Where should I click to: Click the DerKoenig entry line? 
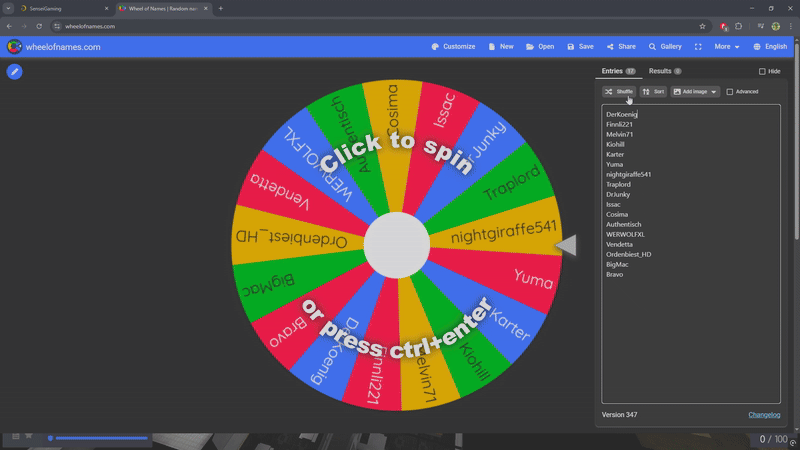click(x=621, y=114)
